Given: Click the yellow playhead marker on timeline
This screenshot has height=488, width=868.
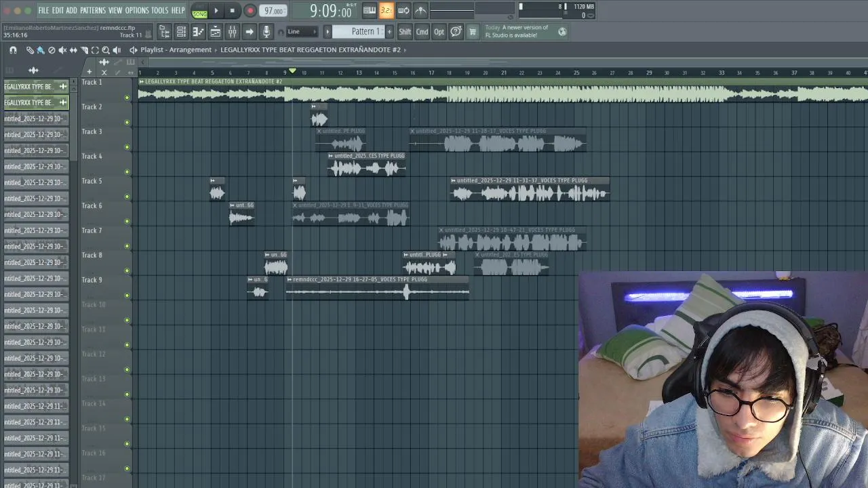Looking at the screenshot, I should pyautogui.click(x=293, y=71).
